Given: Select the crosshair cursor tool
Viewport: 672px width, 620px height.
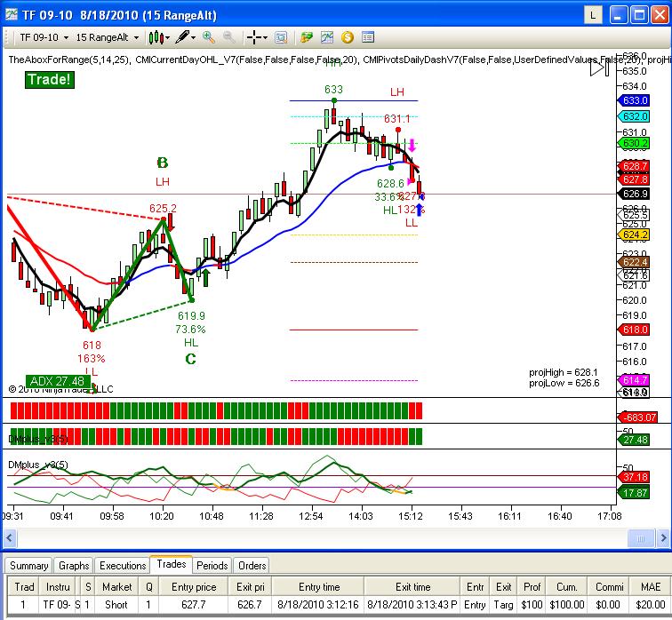Looking at the screenshot, I should [254, 37].
